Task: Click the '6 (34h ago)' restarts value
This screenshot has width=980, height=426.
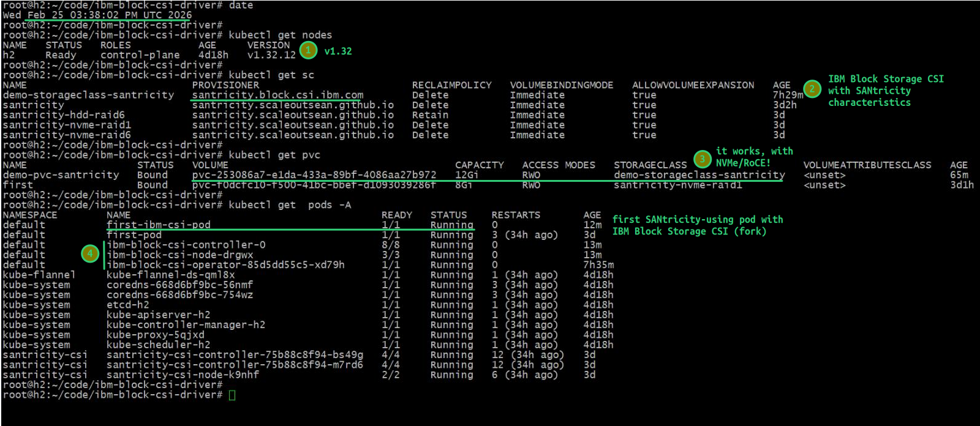Action: point(525,375)
